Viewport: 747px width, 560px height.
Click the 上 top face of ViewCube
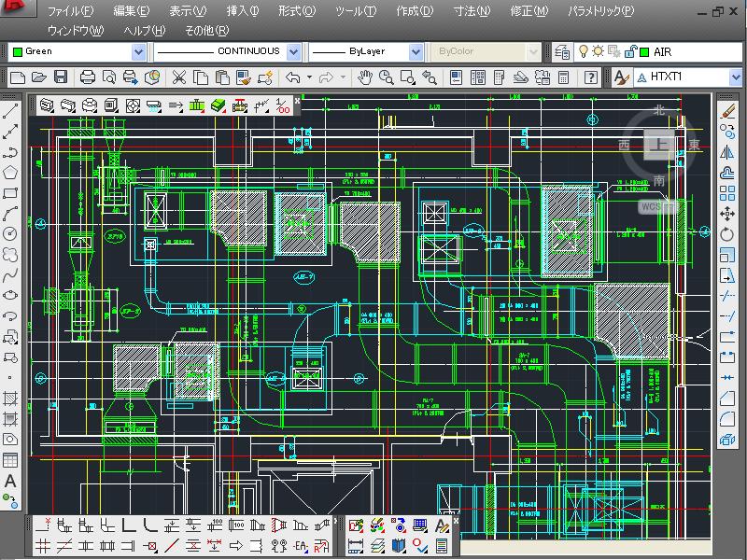tap(659, 145)
